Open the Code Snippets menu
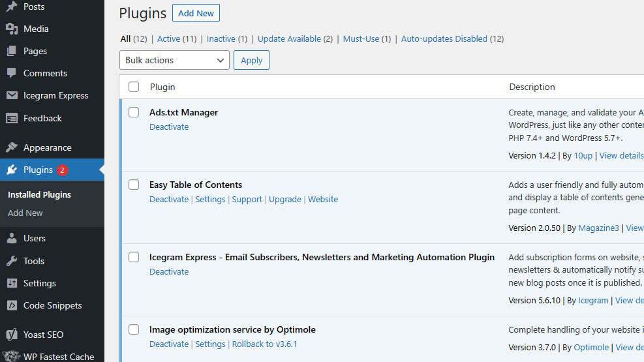 pos(53,305)
